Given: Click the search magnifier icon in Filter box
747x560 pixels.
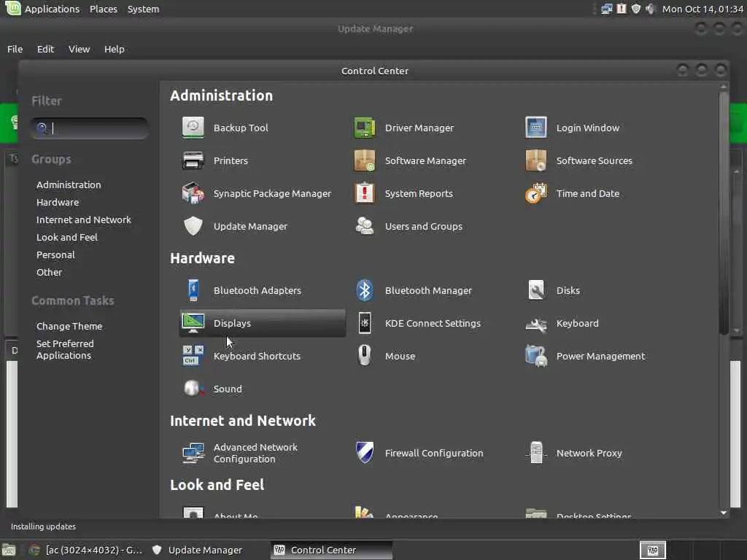Looking at the screenshot, I should [x=42, y=128].
